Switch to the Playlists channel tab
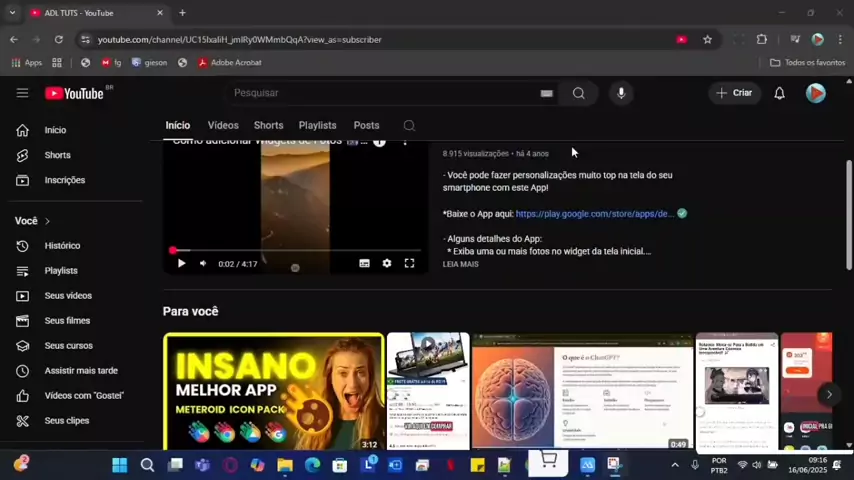The height and width of the screenshot is (480, 854). (x=317, y=126)
